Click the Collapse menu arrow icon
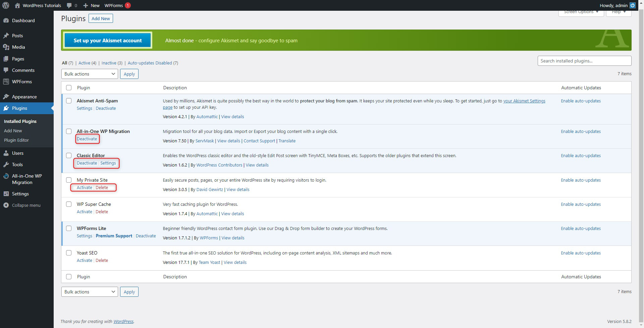 tap(6, 205)
